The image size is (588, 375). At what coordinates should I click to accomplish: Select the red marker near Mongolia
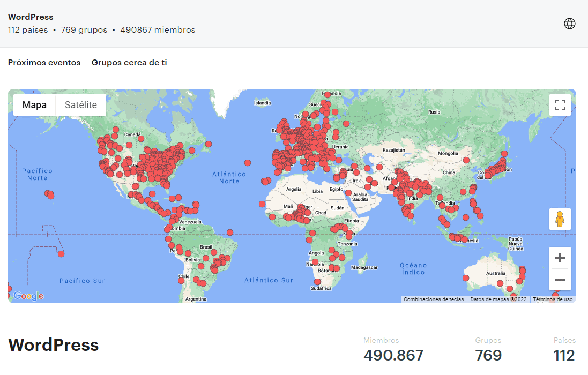(x=466, y=160)
